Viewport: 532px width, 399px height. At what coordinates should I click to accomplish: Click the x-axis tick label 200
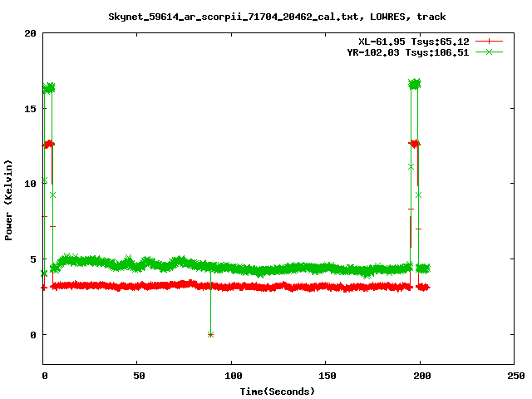pyautogui.click(x=421, y=376)
